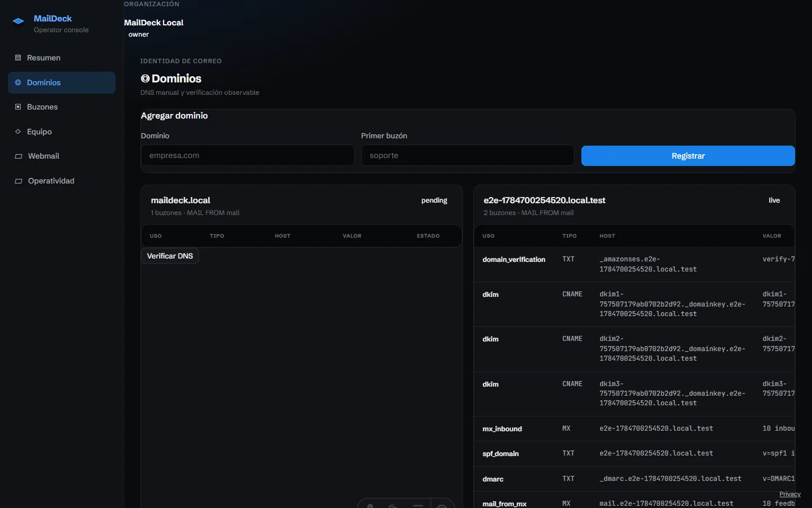Click the DNS manual y verificación observable subtitle

(200, 93)
